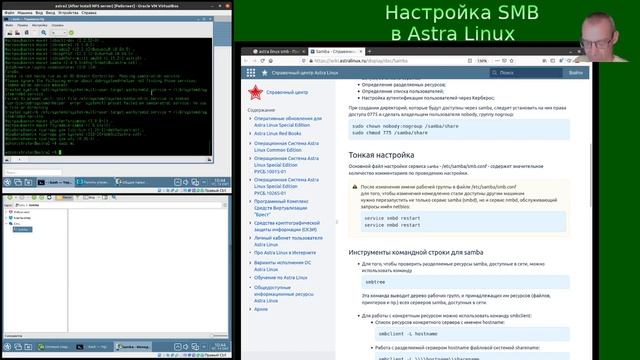
Task: Open the Astra start menu in upper VM
Action: [x=7, y=182]
